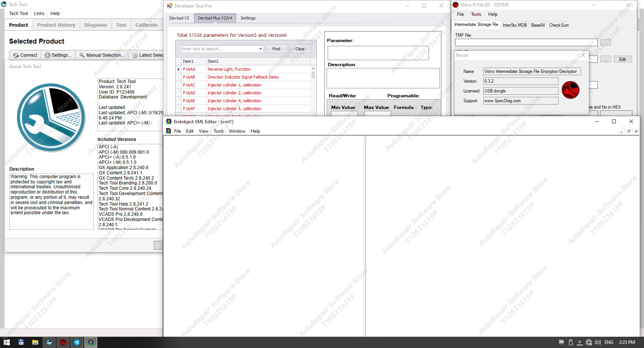This screenshot has width=644, height=348.
Task: Click the Tech Tool title bar icon
Action: [4, 5]
